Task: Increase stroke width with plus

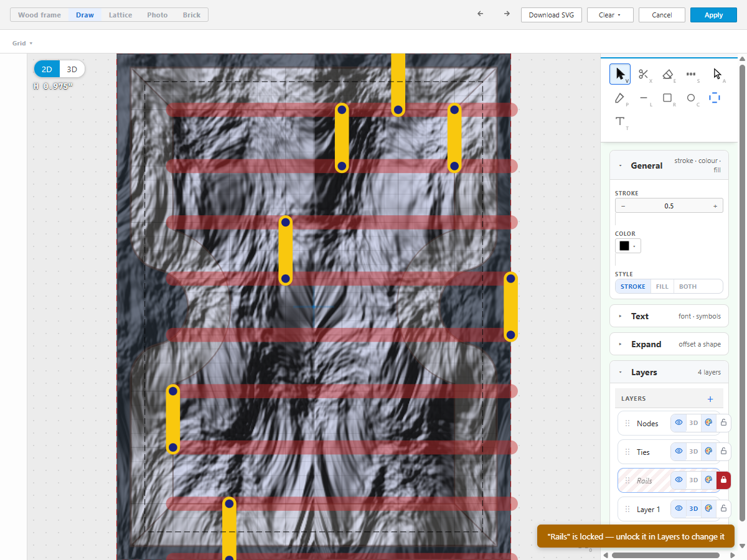Action: pos(715,206)
